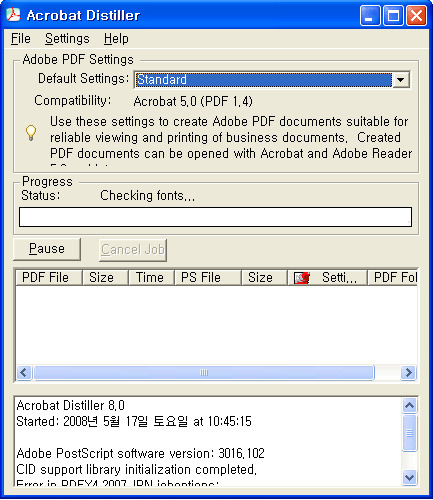This screenshot has height=500, width=433.
Task: Click the job list scroll right arrow
Action: click(409, 372)
